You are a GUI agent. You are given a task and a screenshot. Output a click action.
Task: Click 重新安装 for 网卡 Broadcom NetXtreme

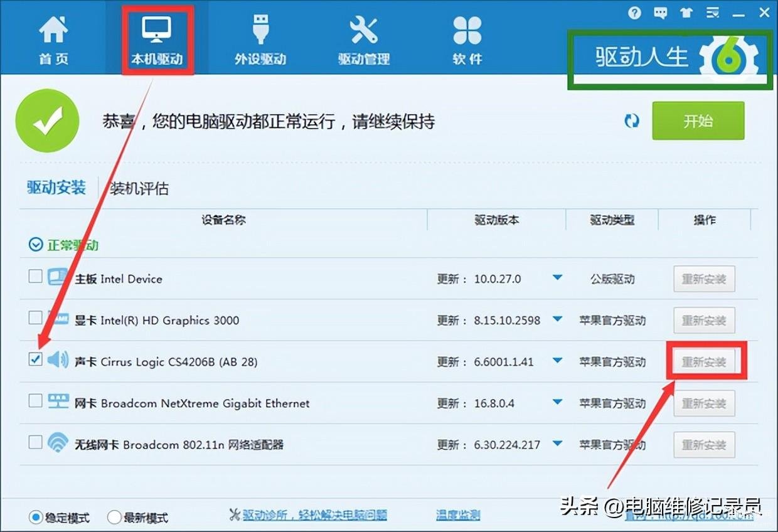[x=704, y=403]
